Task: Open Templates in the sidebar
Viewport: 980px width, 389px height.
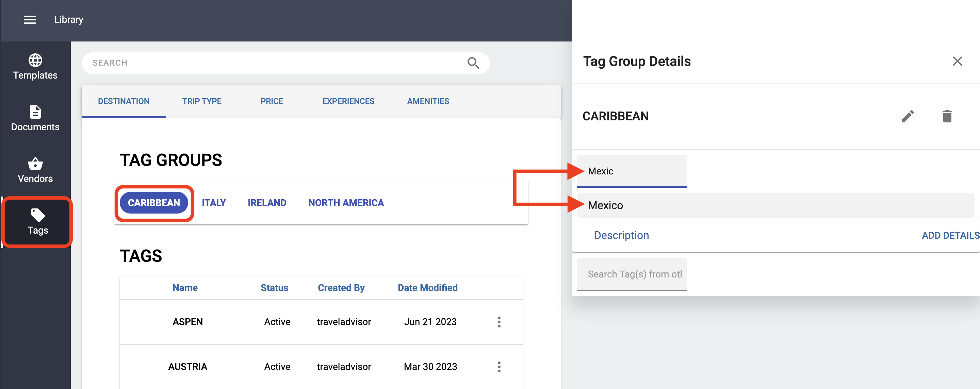Action: 35,67
